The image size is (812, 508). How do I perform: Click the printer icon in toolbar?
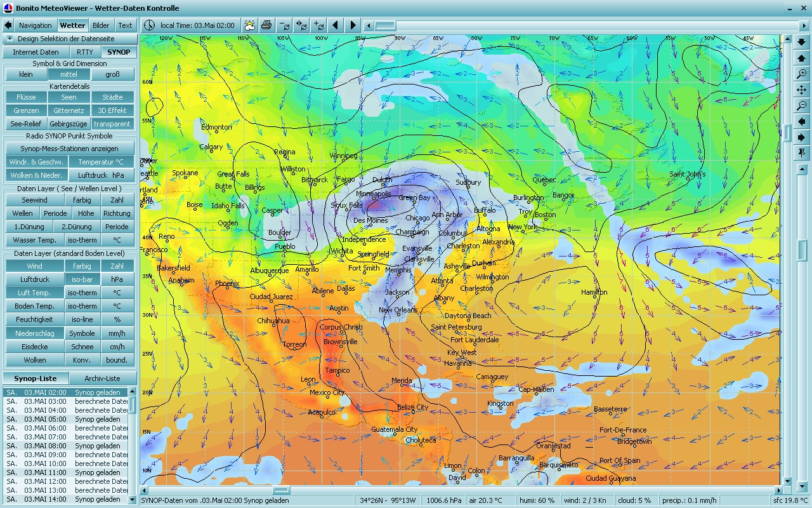(266, 25)
